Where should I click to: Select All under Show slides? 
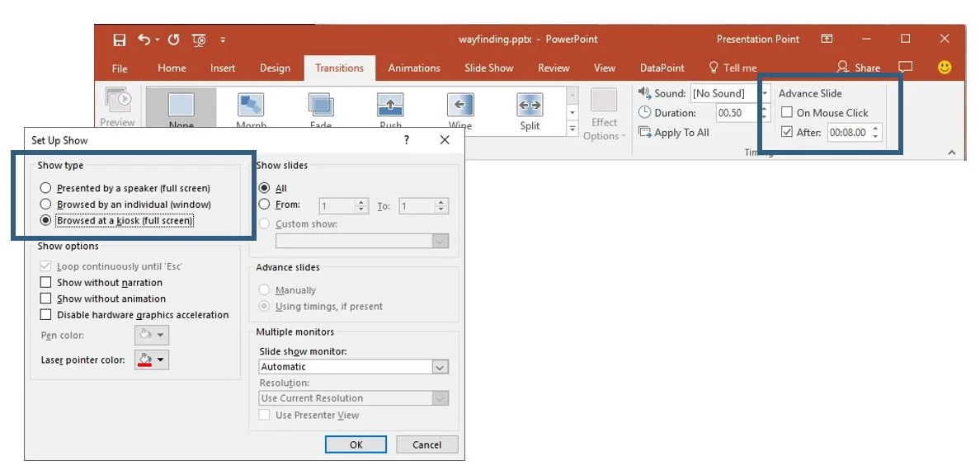click(x=264, y=188)
